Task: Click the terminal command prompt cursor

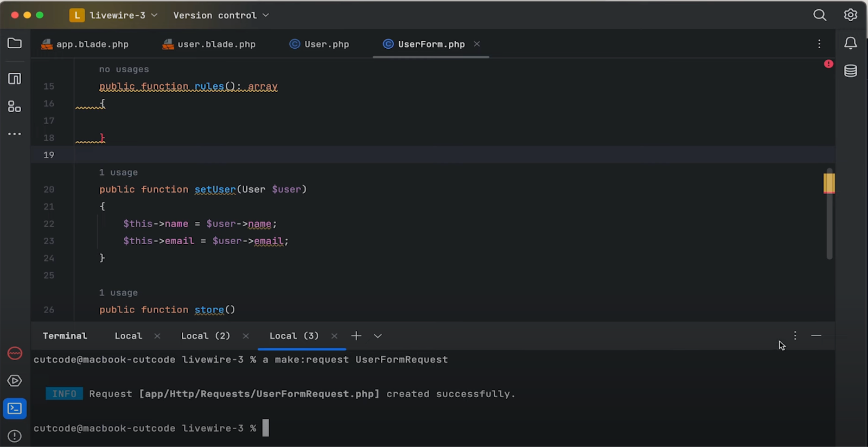Action: (266, 428)
